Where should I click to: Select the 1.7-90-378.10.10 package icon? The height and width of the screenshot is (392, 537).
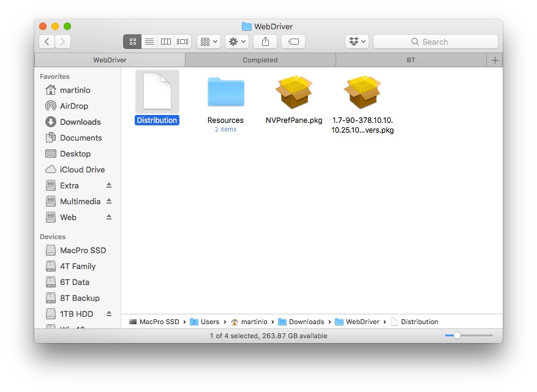[362, 92]
